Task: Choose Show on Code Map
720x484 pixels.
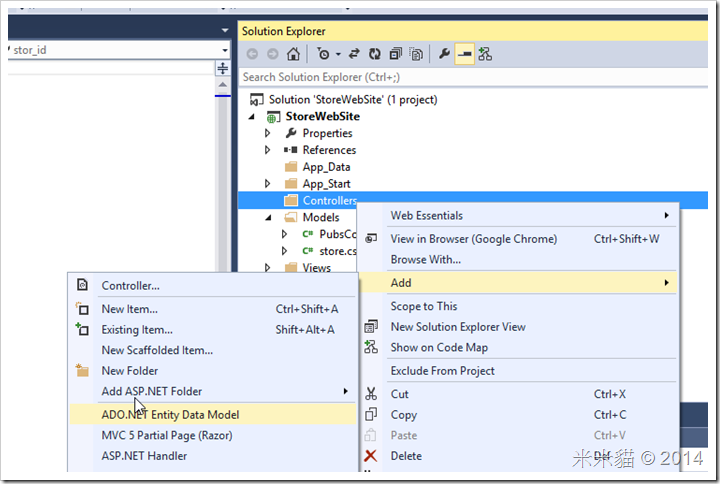Action: point(518,348)
